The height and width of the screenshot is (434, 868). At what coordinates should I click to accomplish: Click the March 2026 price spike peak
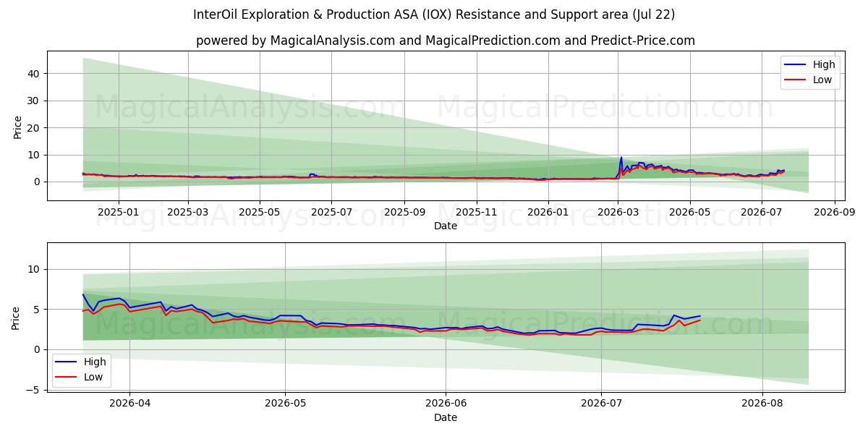[621, 158]
